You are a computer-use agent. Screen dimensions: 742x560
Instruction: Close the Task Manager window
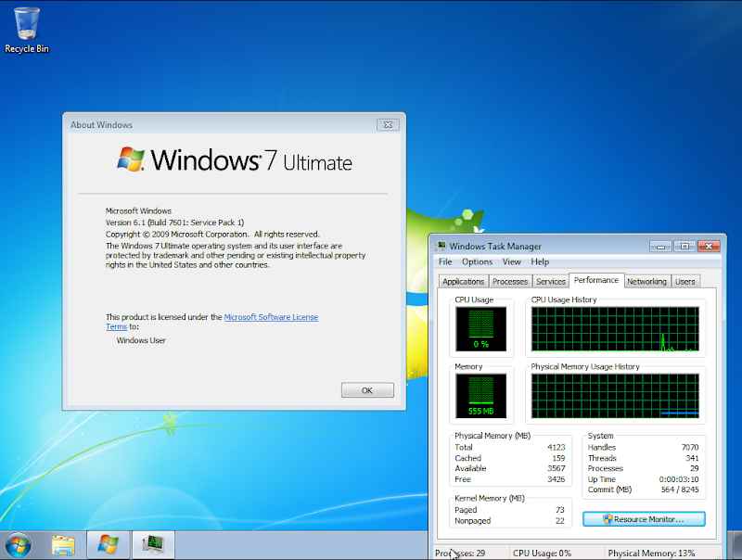pyautogui.click(x=709, y=246)
